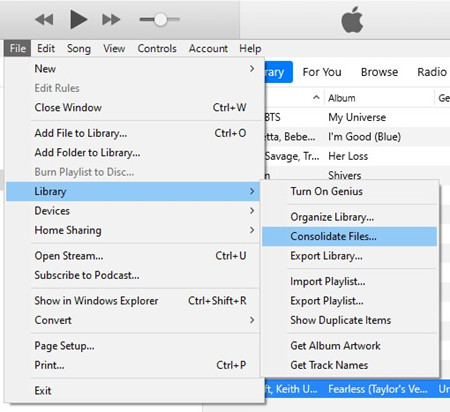The image size is (450, 412).
Task: Expand the Devices submenu
Action: tap(133, 211)
